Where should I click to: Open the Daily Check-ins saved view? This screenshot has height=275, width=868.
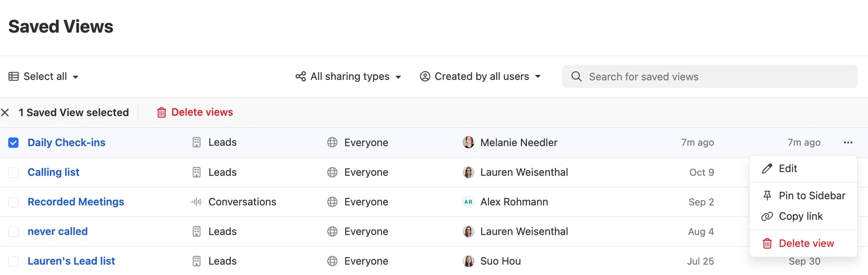tap(66, 142)
